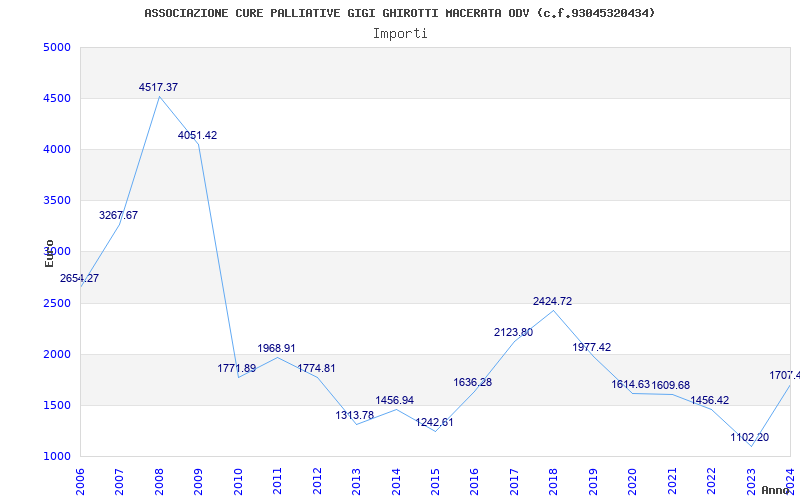Click the data label 1977.42
This screenshot has height=500, width=800.
pyautogui.click(x=592, y=347)
